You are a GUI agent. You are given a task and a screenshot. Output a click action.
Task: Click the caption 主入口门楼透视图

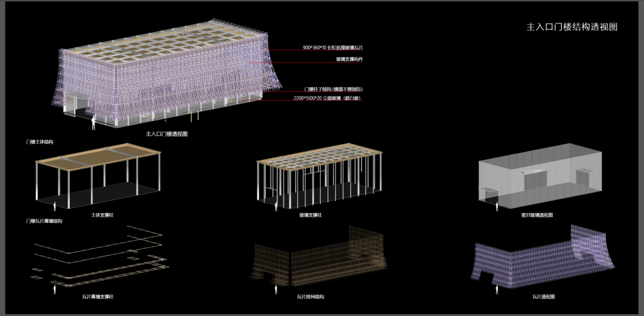[x=166, y=134]
